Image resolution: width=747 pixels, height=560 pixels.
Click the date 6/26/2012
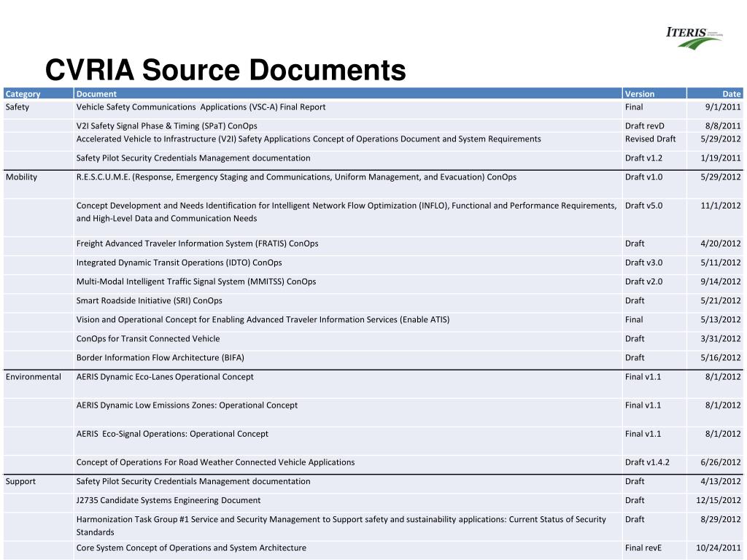click(720, 462)
